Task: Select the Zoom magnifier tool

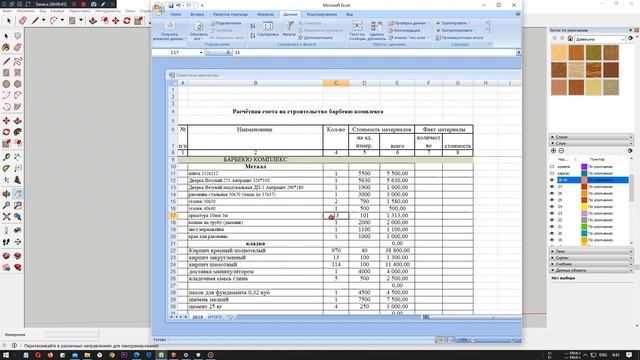Action: [6, 205]
